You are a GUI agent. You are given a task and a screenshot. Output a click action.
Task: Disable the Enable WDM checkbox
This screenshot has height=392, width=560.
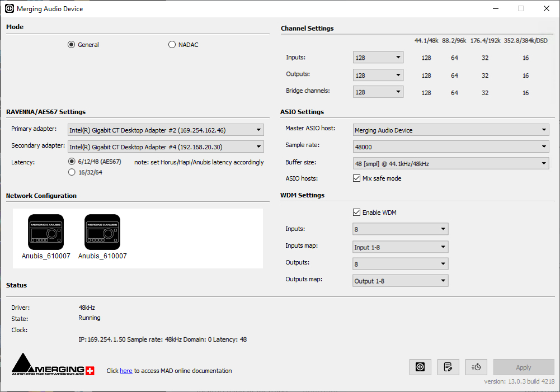[357, 212]
